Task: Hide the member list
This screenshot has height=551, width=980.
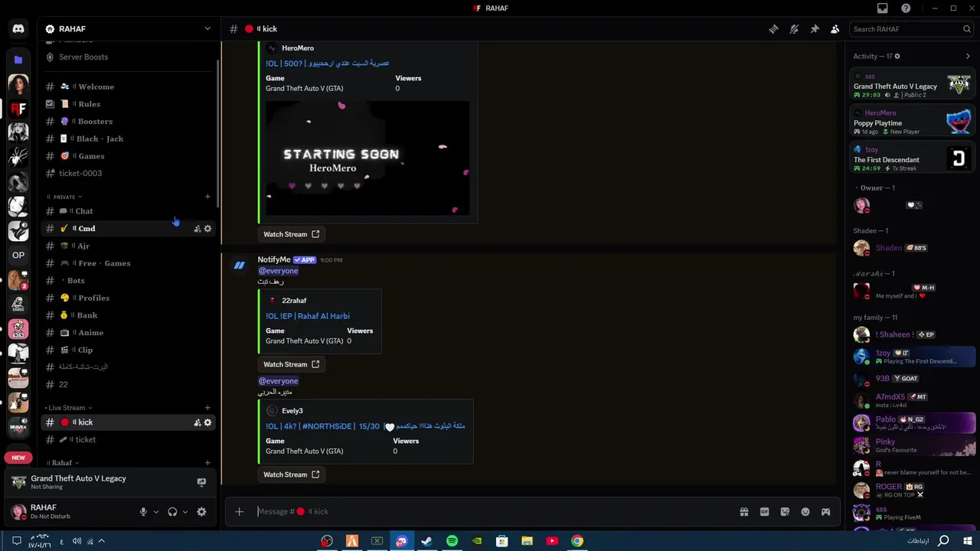Action: 835,29
